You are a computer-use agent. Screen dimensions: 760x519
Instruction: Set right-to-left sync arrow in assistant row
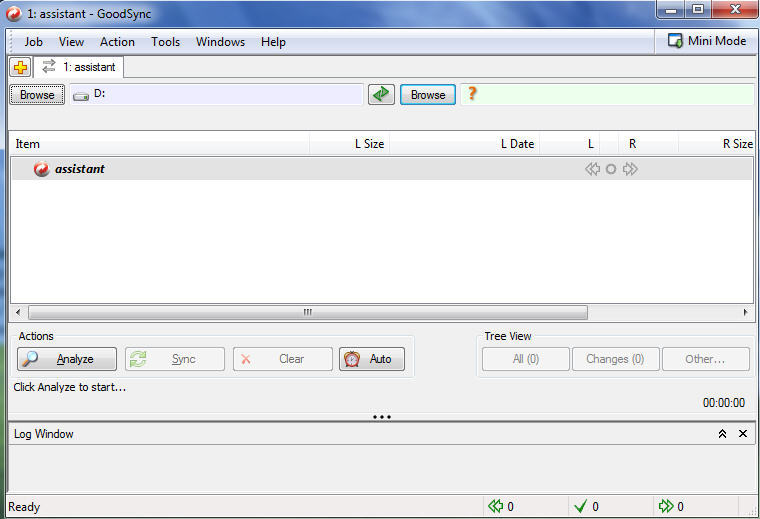click(592, 169)
